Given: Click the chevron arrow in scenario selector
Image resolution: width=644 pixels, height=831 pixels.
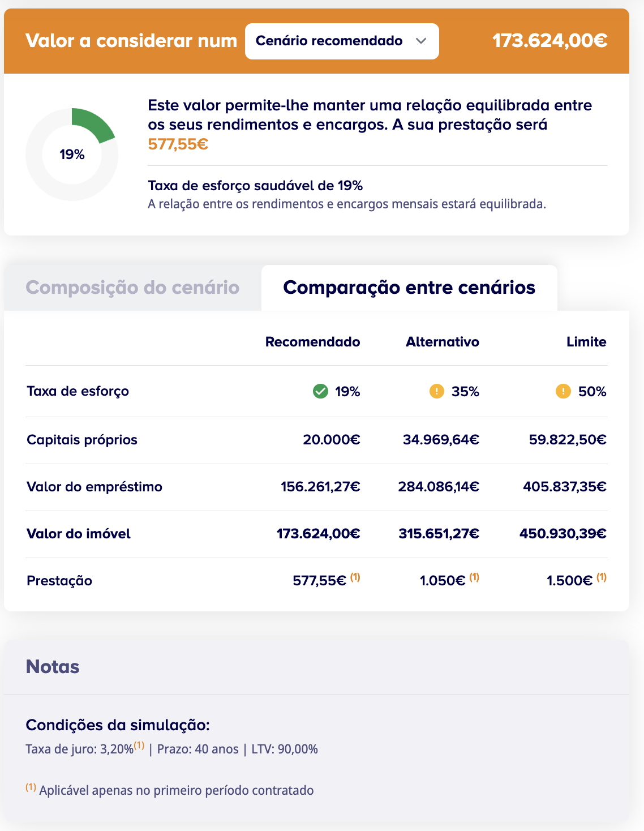Looking at the screenshot, I should click(420, 41).
